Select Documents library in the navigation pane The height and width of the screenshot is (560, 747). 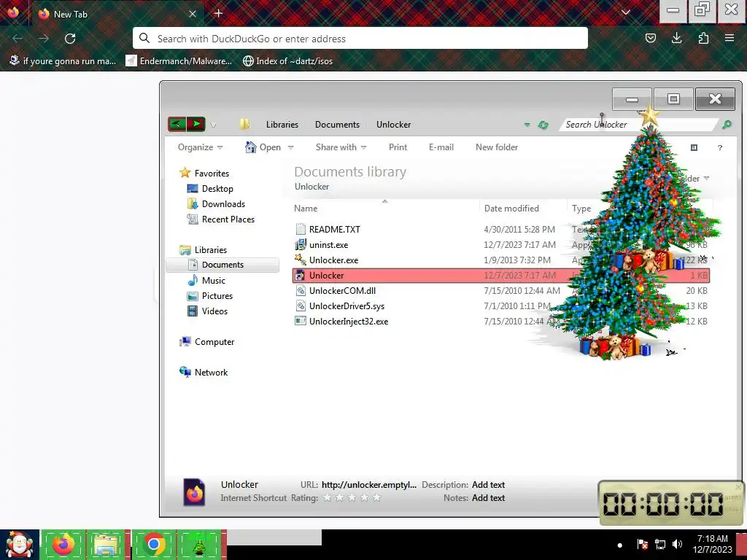click(x=222, y=265)
